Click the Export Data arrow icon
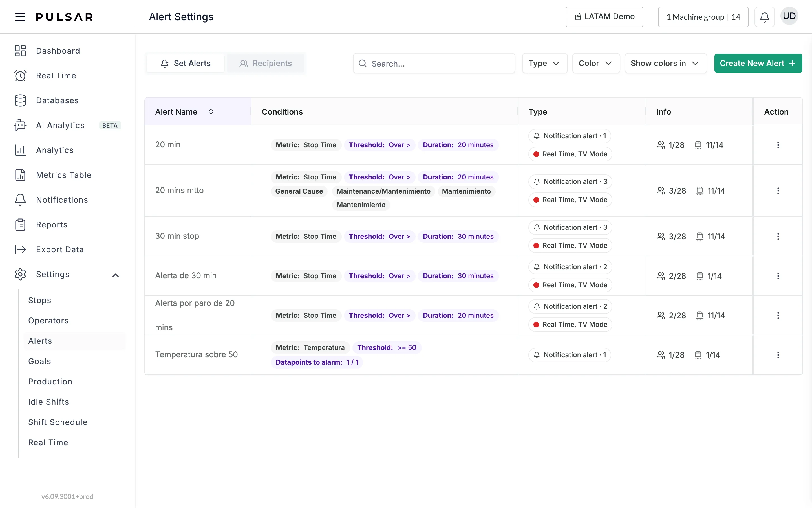 [20, 250]
